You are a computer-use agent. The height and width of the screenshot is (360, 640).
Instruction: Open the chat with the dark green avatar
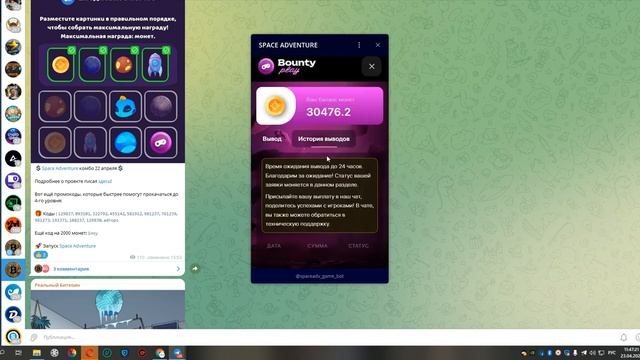point(13,203)
